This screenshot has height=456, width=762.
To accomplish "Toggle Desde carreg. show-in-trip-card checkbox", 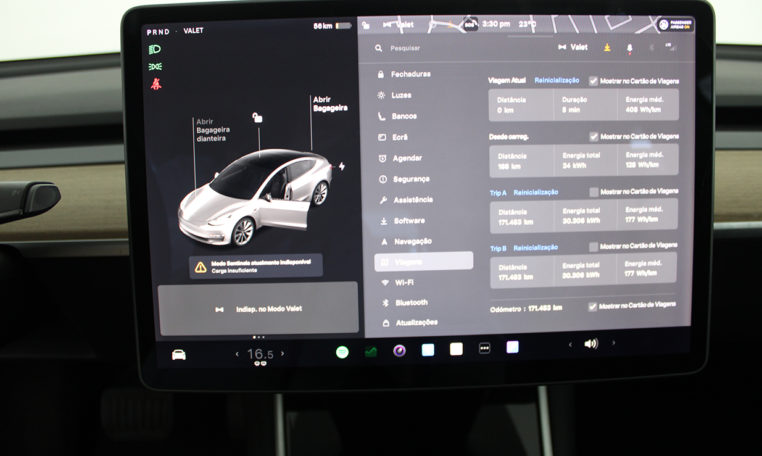I will [x=593, y=137].
